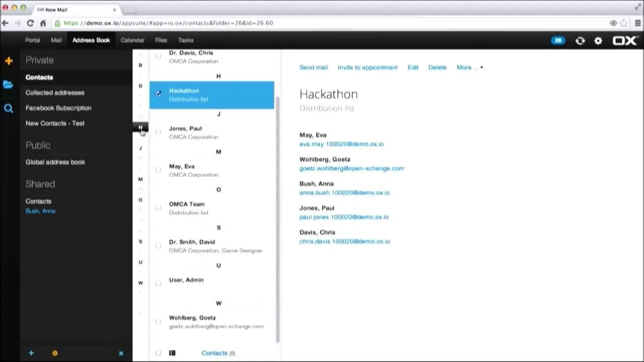Screen dimensions: 644x362
Task: Open the More... dropdown
Action: click(x=469, y=67)
